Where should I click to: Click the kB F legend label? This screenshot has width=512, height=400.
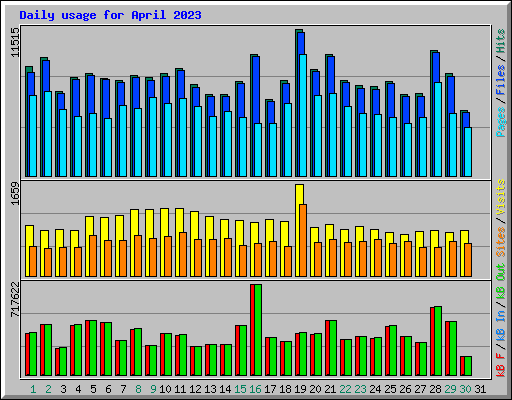501,365
